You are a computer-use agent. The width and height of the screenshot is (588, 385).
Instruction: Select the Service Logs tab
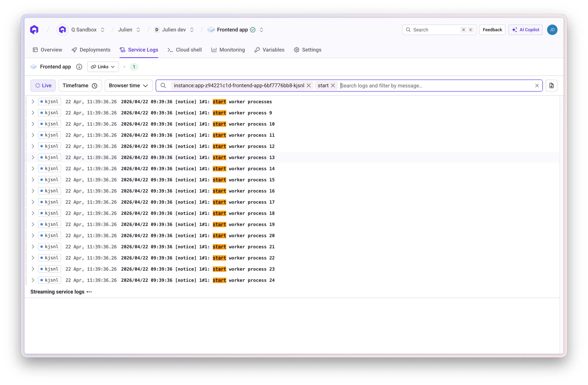coord(139,50)
